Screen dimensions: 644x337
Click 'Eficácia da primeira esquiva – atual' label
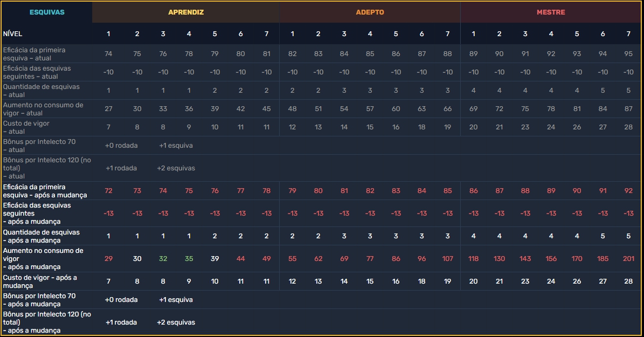click(x=34, y=54)
